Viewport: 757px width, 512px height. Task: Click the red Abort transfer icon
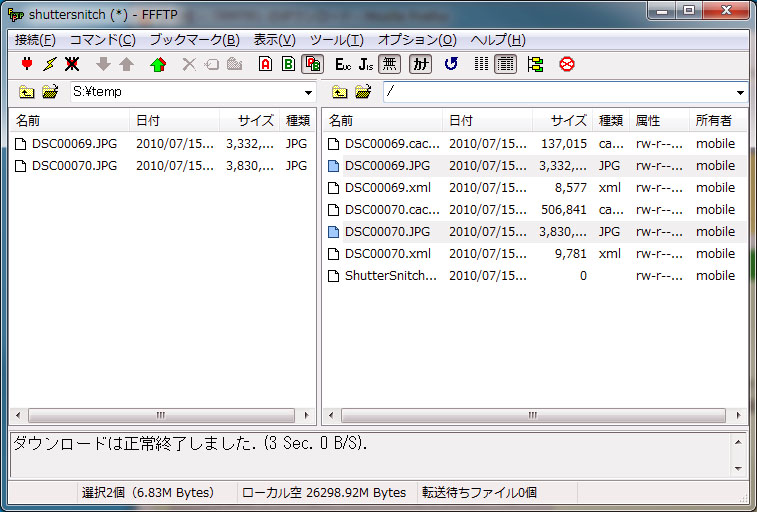tap(567, 64)
